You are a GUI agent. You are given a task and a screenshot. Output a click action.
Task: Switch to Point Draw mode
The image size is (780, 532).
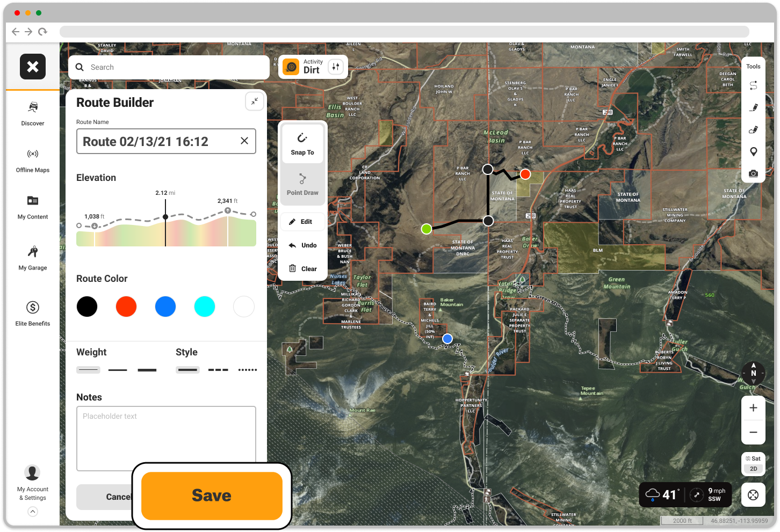click(x=302, y=184)
